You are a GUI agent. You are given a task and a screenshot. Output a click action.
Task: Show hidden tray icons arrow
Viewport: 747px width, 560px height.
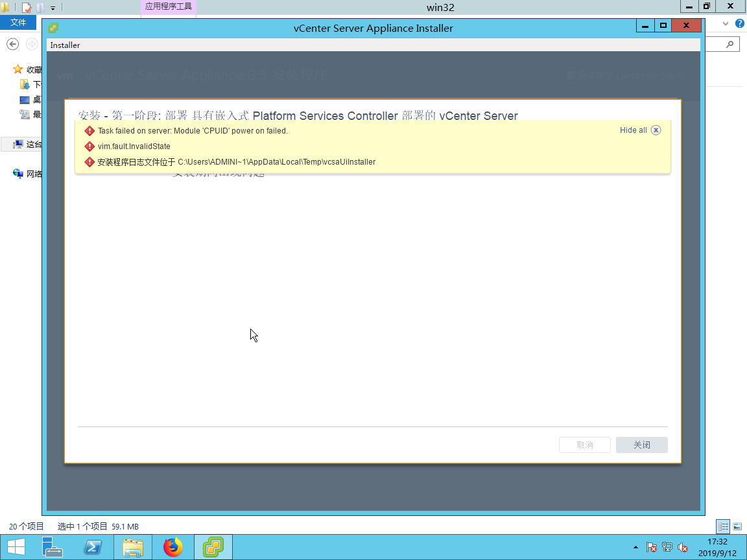635,547
